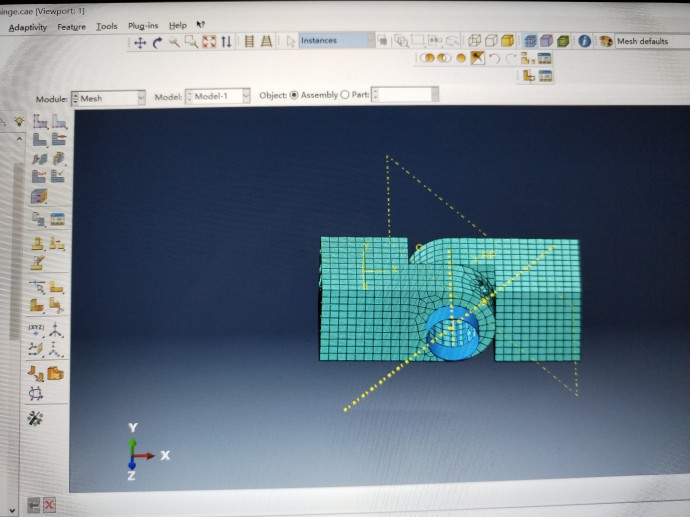
Task: Click the shaded render style icon
Action: (x=508, y=41)
